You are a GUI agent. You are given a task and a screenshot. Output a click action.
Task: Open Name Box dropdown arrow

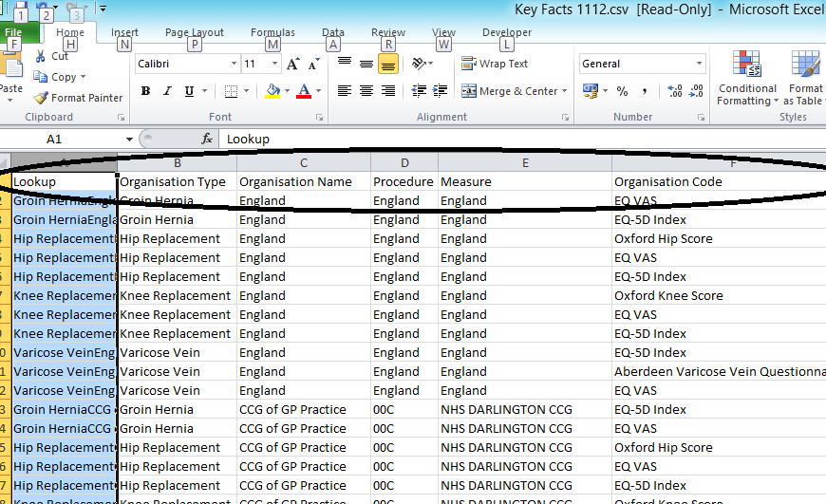pyautogui.click(x=129, y=139)
